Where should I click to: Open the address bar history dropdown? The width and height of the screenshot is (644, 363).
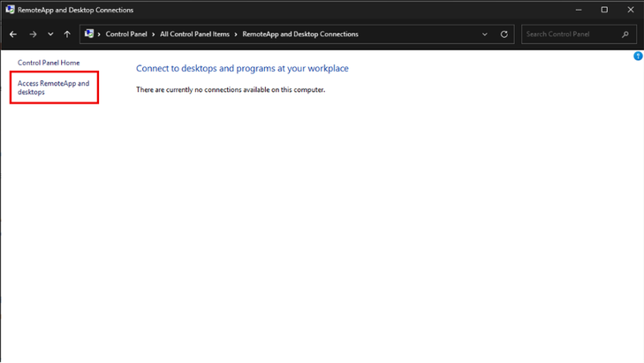click(x=485, y=34)
